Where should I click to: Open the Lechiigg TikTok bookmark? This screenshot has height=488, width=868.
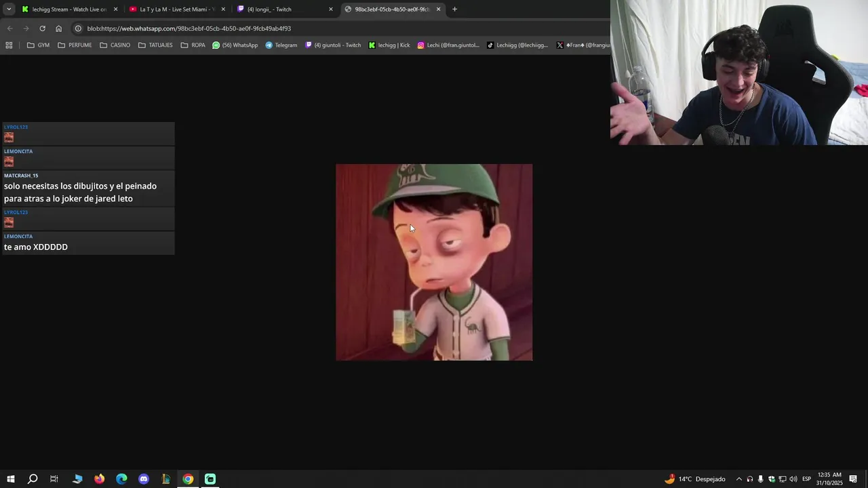point(517,45)
